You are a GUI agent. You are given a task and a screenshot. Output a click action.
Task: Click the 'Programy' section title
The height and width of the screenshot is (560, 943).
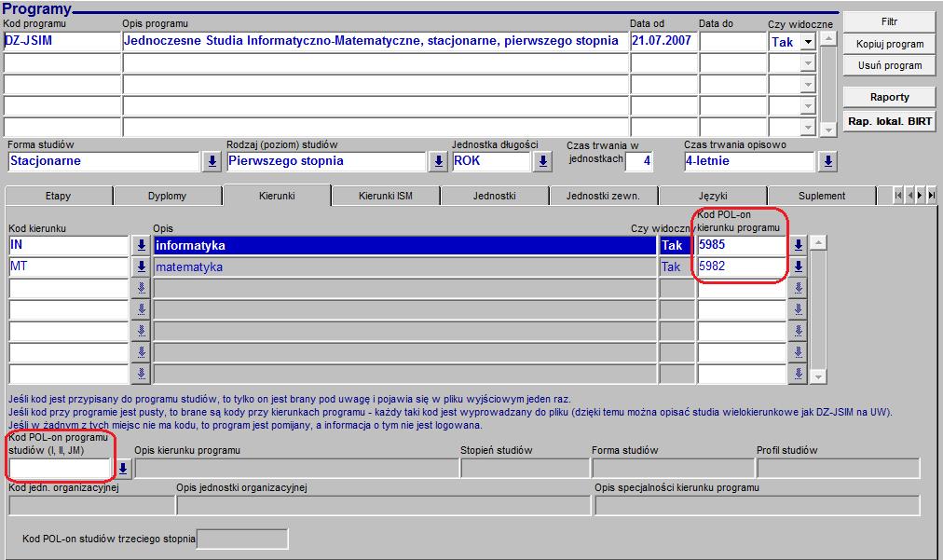tap(36, 9)
